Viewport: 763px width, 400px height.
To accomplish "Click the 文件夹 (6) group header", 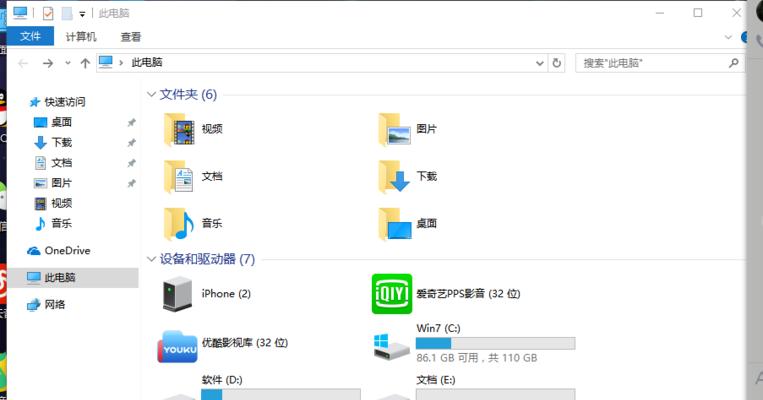I will click(188, 94).
